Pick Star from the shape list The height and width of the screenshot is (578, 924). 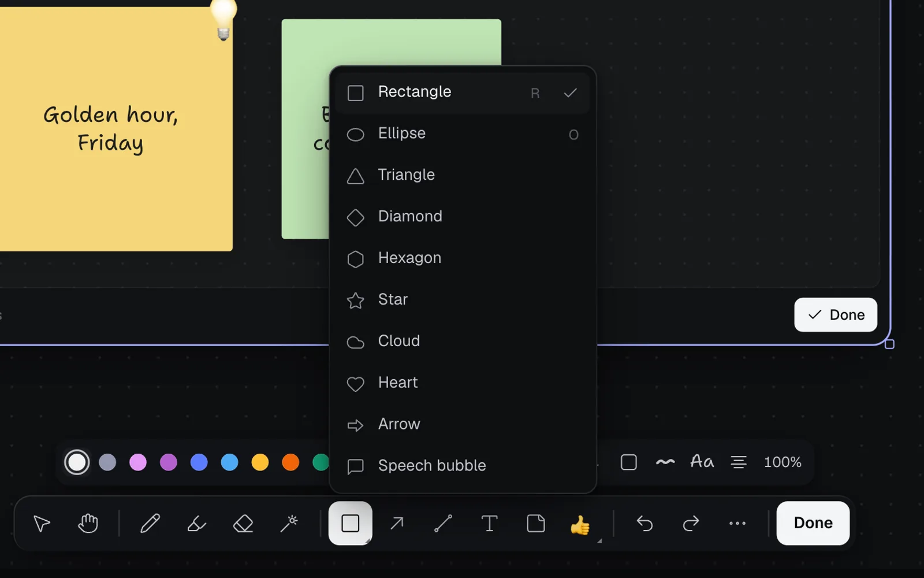(x=463, y=301)
